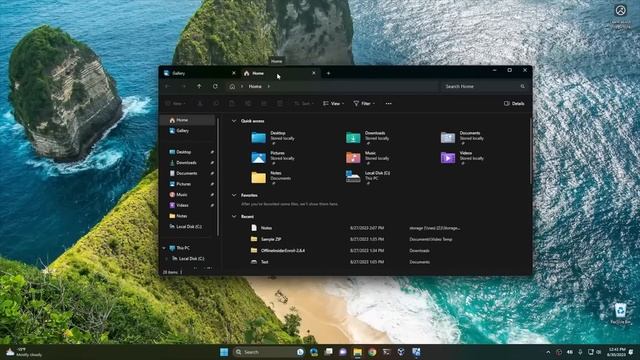Click the search magnifier icon in Explorer
The image size is (640, 360).
coord(522,87)
